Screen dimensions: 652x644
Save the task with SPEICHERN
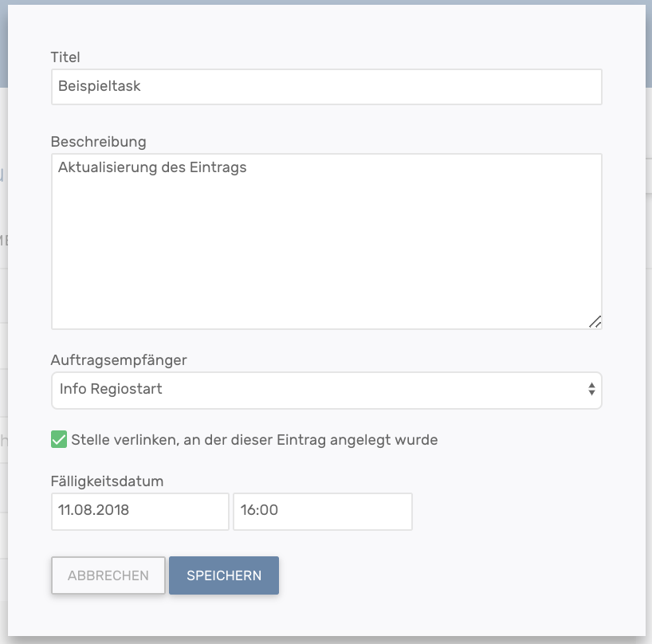pos(223,575)
